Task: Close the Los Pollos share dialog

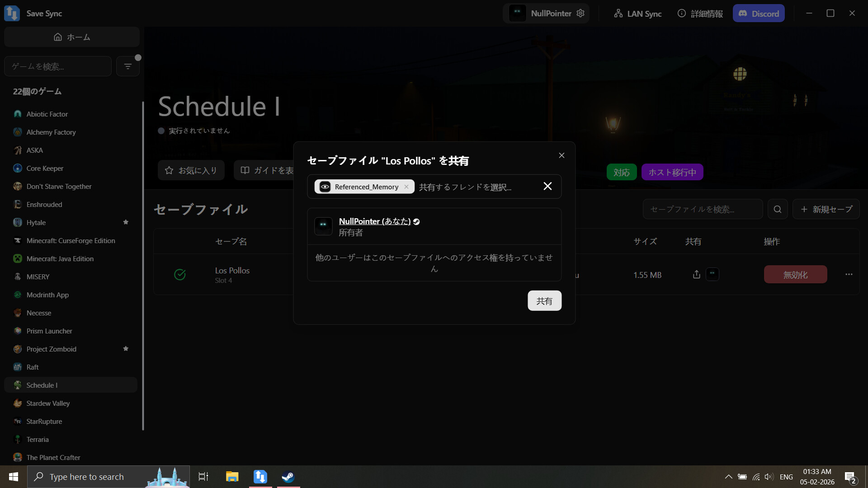Action: tap(561, 155)
